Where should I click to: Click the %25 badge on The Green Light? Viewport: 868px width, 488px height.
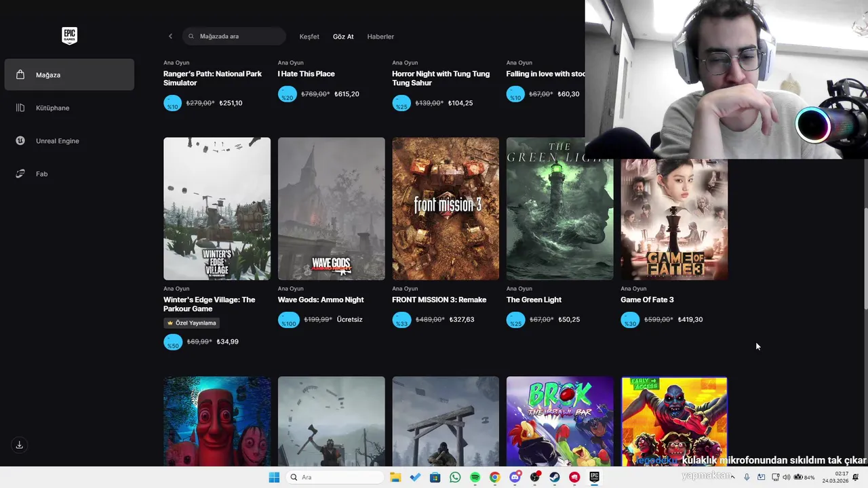click(x=515, y=320)
